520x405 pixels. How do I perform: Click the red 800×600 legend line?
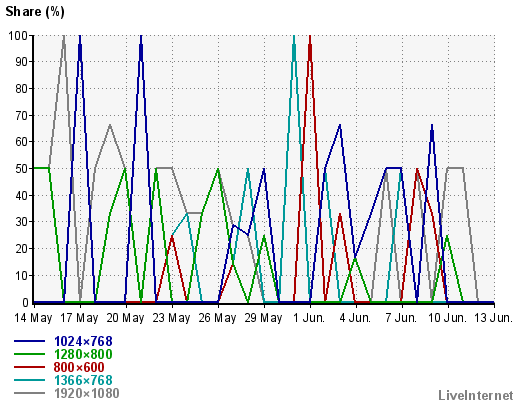point(29,367)
